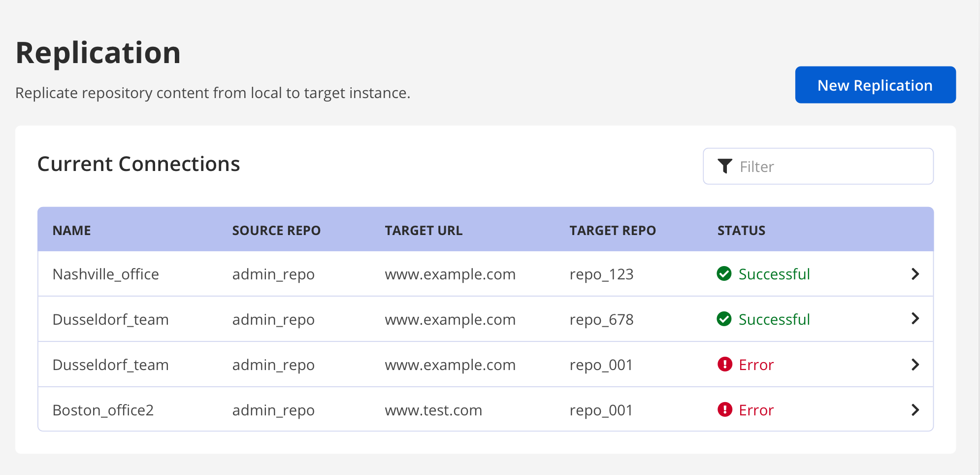
Task: Click the repo_678 target repo cell
Action: 601,319
